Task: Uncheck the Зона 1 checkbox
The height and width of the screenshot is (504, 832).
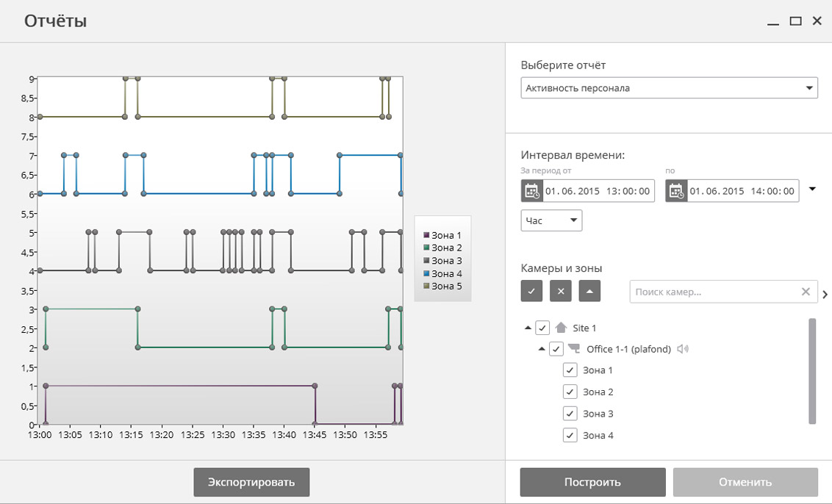Action: (x=570, y=370)
